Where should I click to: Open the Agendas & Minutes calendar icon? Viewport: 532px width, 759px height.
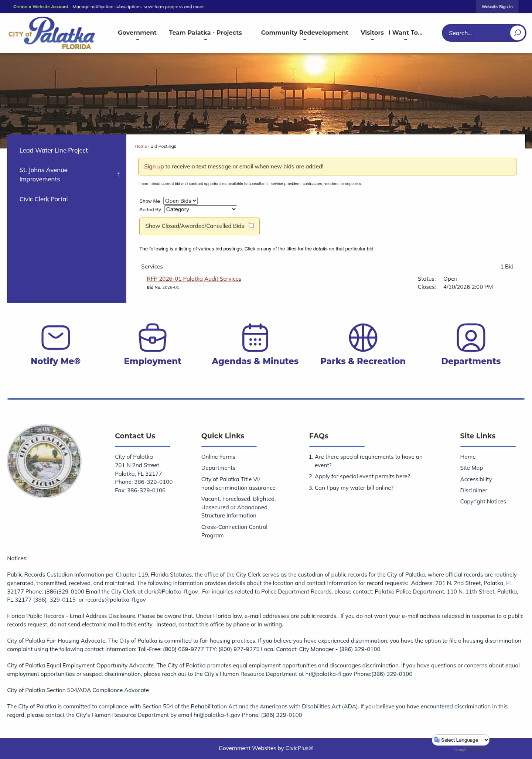click(x=255, y=337)
